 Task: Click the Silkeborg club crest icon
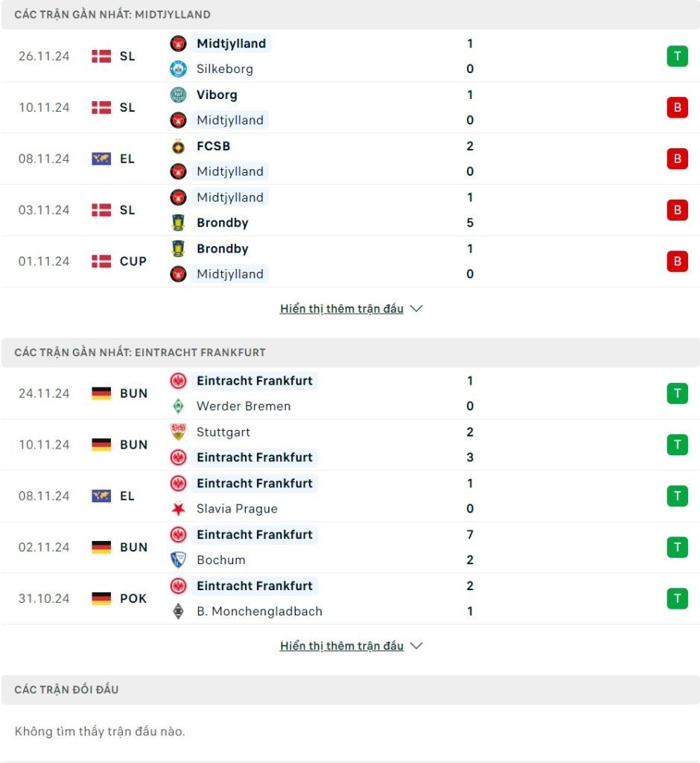point(178,69)
